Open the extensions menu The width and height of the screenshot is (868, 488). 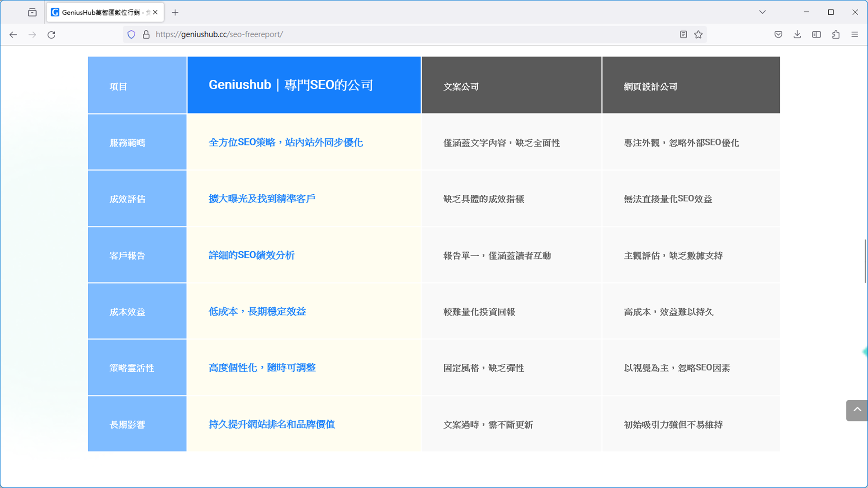click(x=835, y=34)
